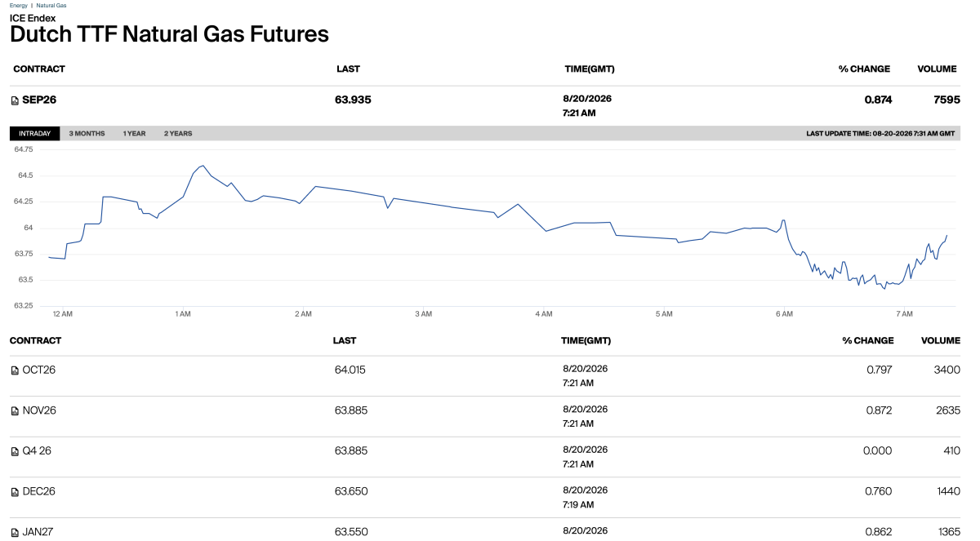Open the JAN27 contract link
Viewport: 980px width, 541px height.
[38, 532]
